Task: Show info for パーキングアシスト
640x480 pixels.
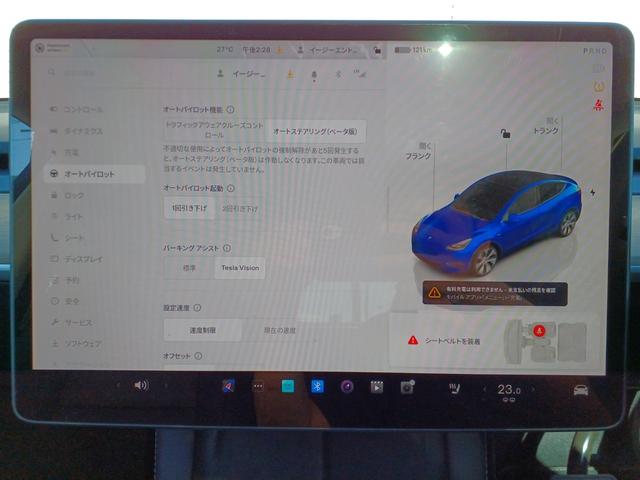Action: (227, 248)
